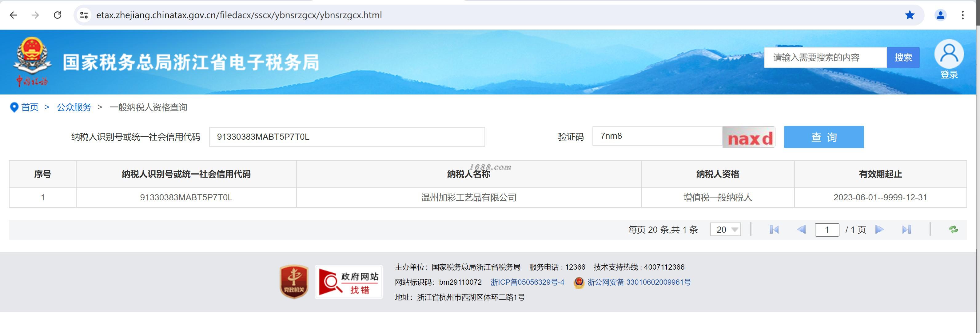Open the 浙公网安备 33010602009961号 link

639,283
